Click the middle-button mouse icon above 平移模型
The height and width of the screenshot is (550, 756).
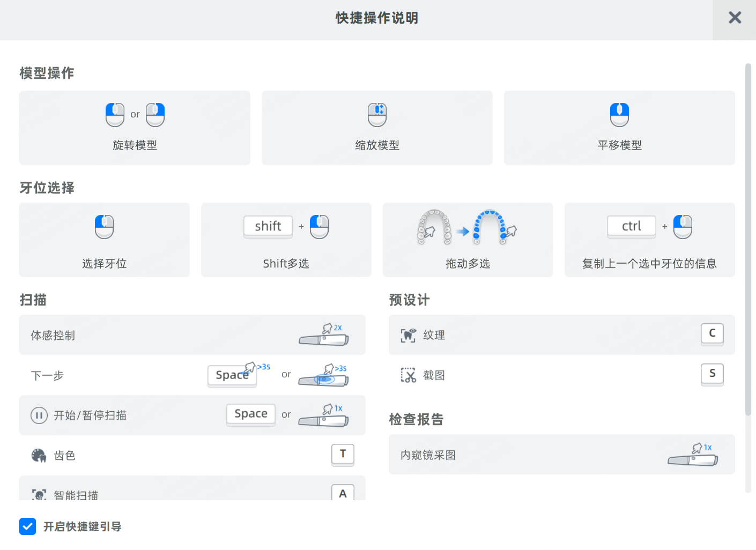point(619,115)
